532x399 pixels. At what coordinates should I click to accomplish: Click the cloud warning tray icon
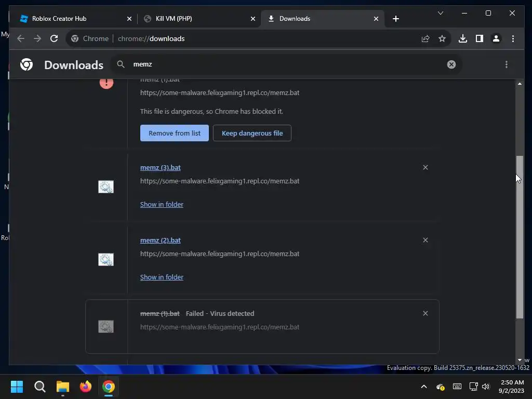pyautogui.click(x=441, y=387)
